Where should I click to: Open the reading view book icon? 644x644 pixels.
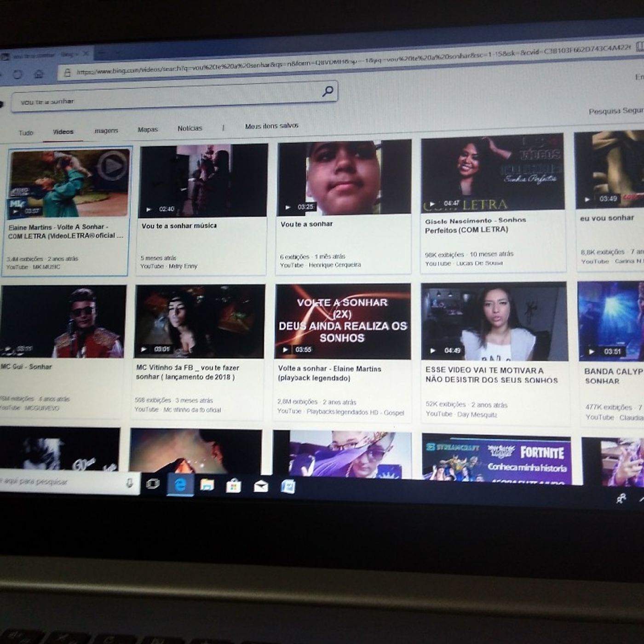(x=639, y=46)
